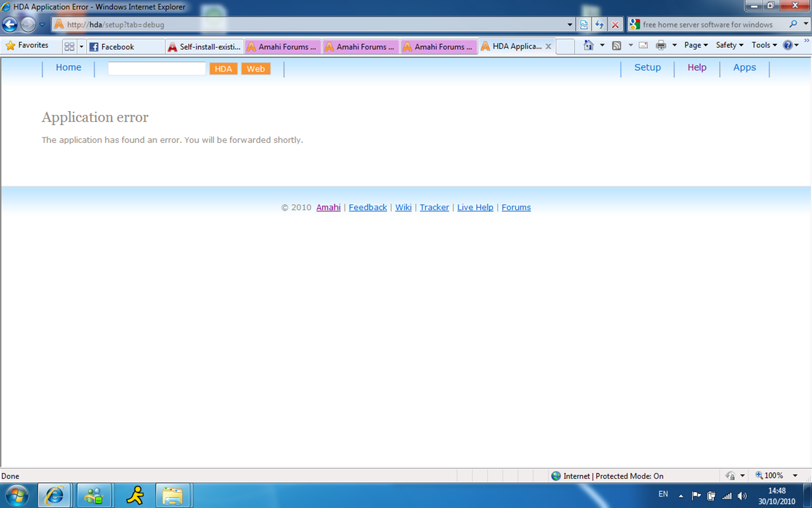Screen dimensions: 812x508
Task: Open the Windows Start orb
Action: point(17,495)
